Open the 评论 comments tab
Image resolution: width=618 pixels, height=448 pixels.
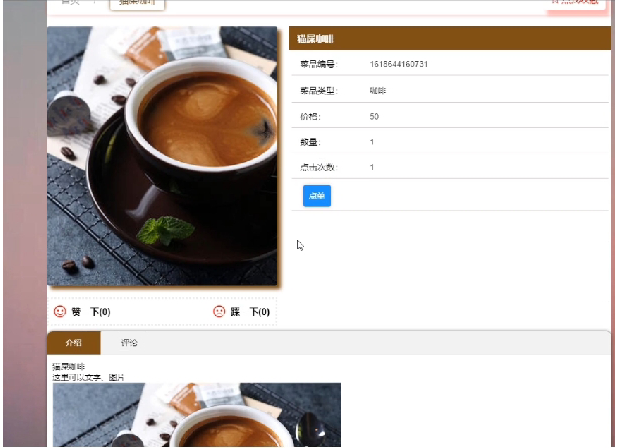coord(129,342)
